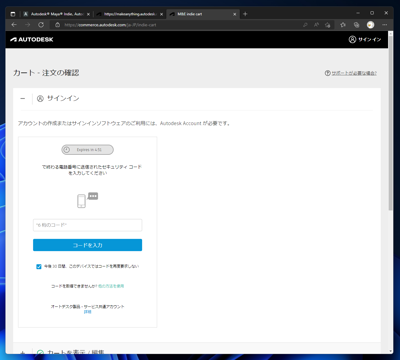400x360 pixels.
Task: Click the read aloud icon in address bar
Action: coord(316,25)
